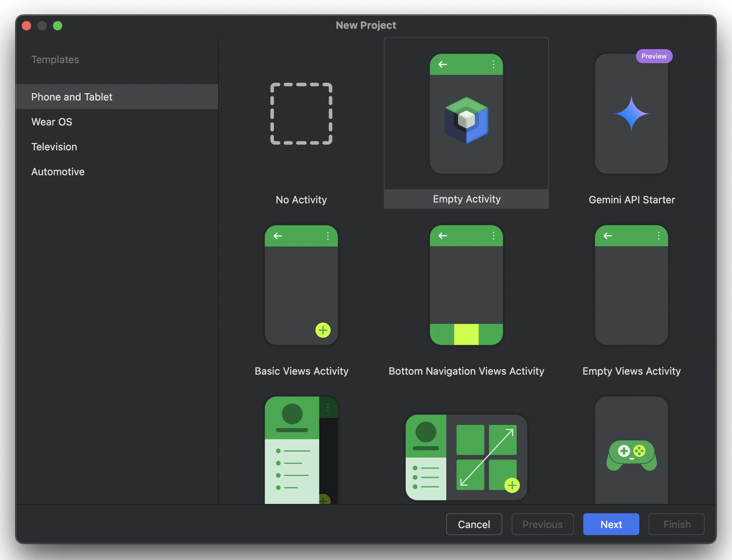Select the Empty Views Activity template

click(632, 285)
